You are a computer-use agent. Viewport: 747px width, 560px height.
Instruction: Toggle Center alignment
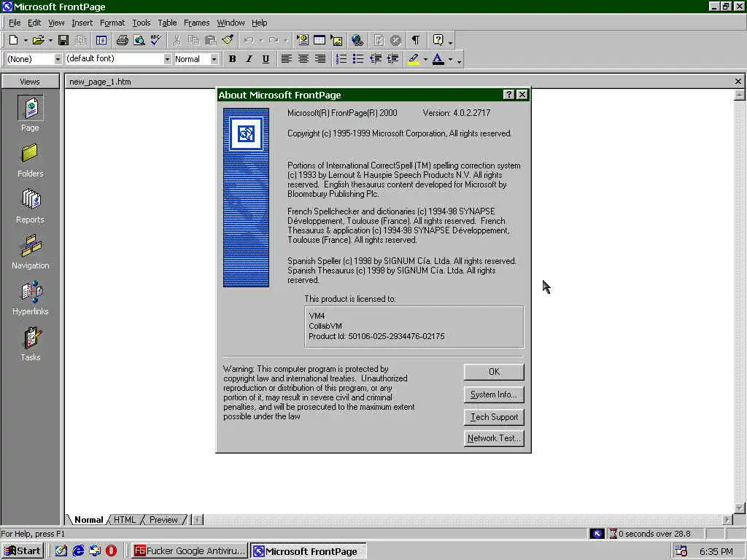click(303, 59)
